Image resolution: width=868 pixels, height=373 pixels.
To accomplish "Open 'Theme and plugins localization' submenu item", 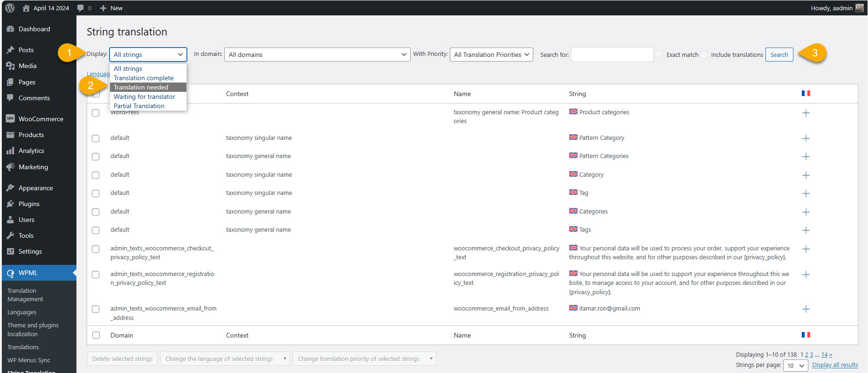I will 33,330.
